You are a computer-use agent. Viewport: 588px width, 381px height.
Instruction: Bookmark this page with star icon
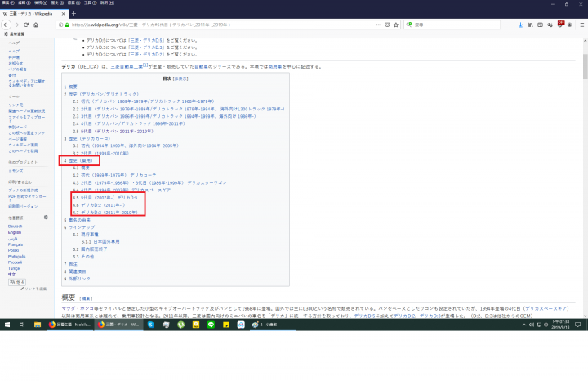[396, 25]
